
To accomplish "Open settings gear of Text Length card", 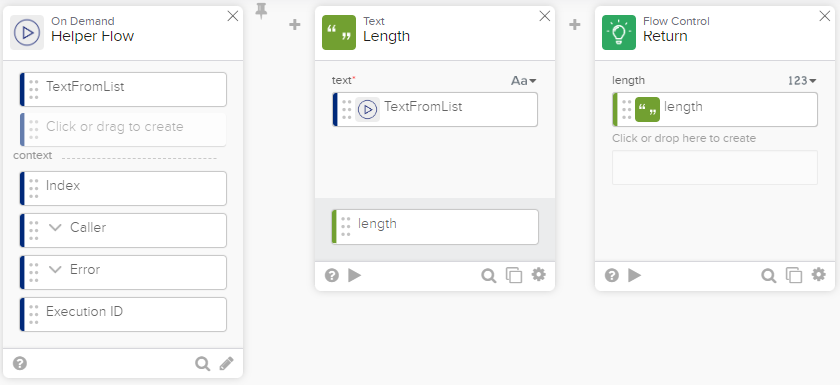I will pos(538,275).
